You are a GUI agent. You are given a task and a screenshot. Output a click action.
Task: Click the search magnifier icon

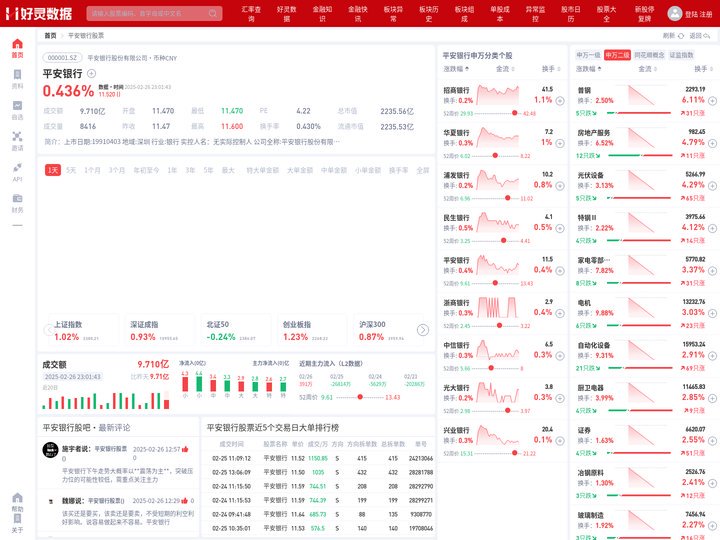point(213,13)
